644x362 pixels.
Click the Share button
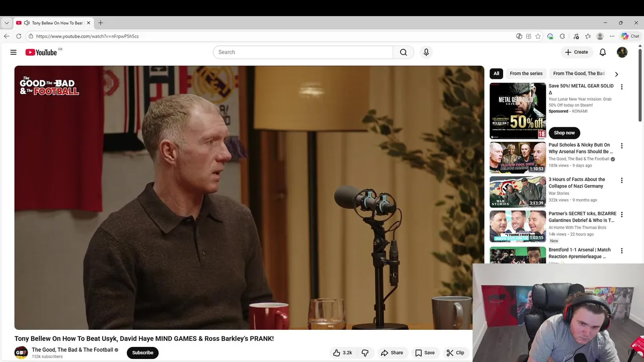pos(392,353)
